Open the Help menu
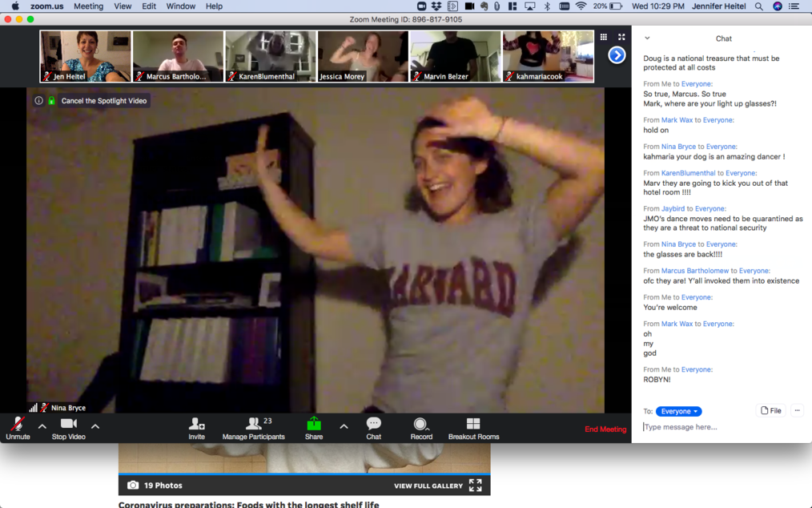The image size is (812, 508). point(214,6)
